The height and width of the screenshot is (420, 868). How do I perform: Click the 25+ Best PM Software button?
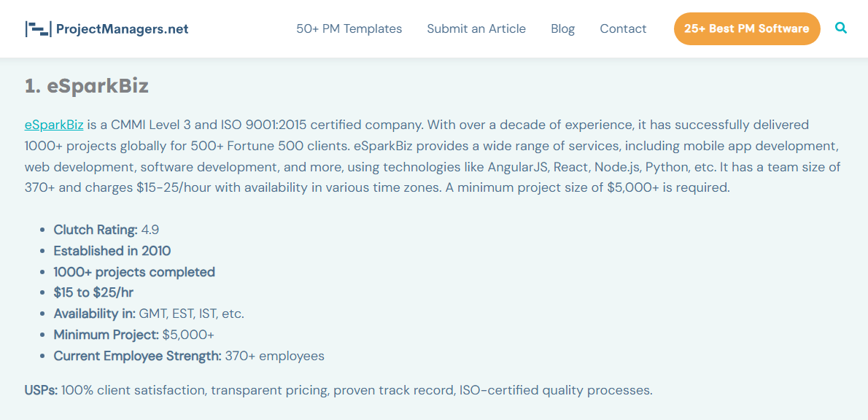point(747,28)
